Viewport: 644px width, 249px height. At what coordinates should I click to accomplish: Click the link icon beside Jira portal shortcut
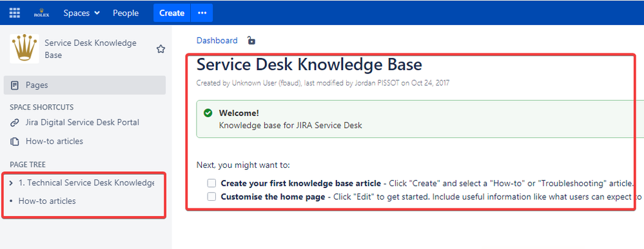[x=15, y=122]
